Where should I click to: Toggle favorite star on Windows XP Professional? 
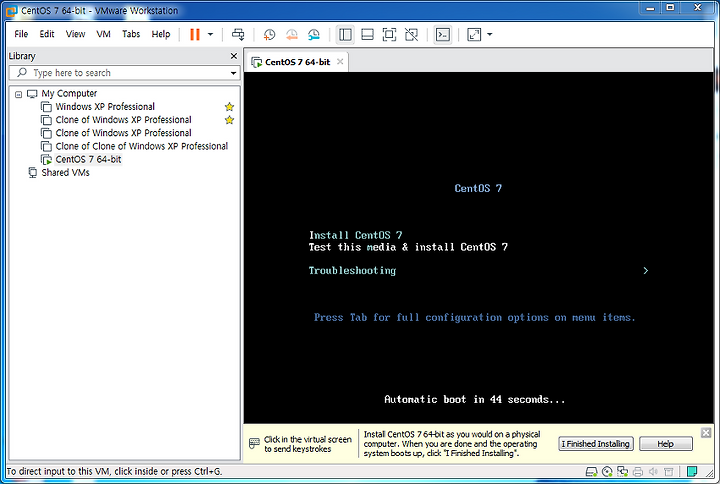coord(229,107)
